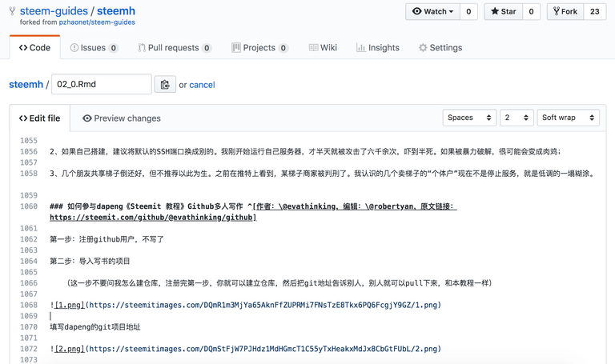Viewport: 615px width, 364px height.
Task: Select the Edit file tab
Action: [x=39, y=118]
